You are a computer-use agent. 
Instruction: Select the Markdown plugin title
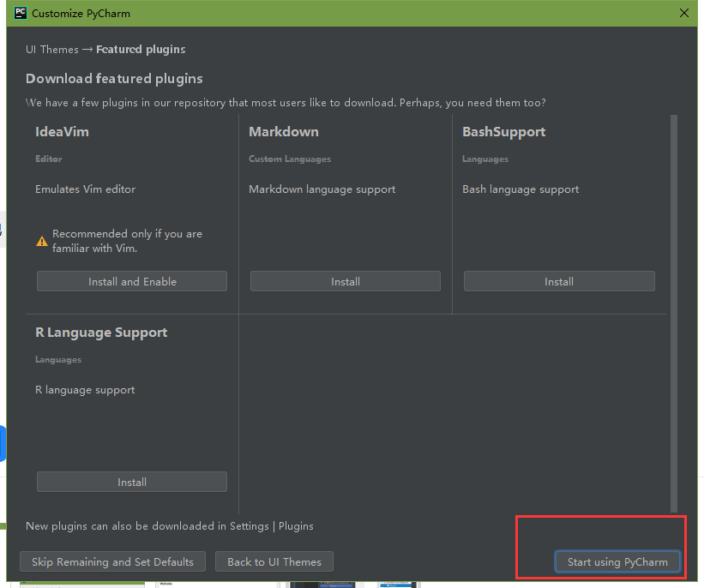pyautogui.click(x=284, y=131)
